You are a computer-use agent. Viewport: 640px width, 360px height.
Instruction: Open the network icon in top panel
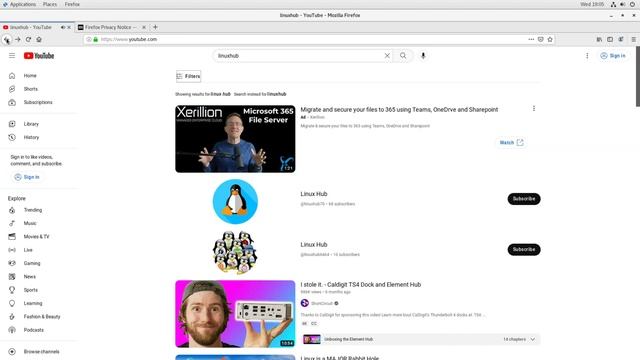(613, 4)
